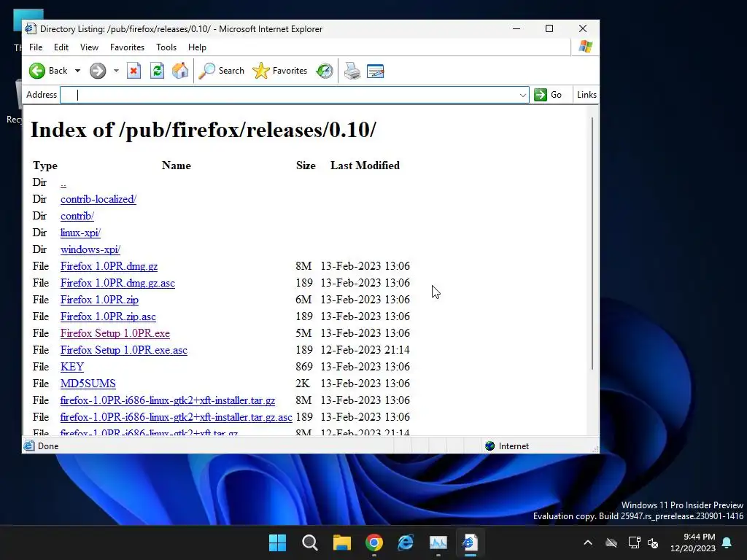The image size is (747, 560).
Task: Open the Windows Start button
Action: [x=277, y=542]
